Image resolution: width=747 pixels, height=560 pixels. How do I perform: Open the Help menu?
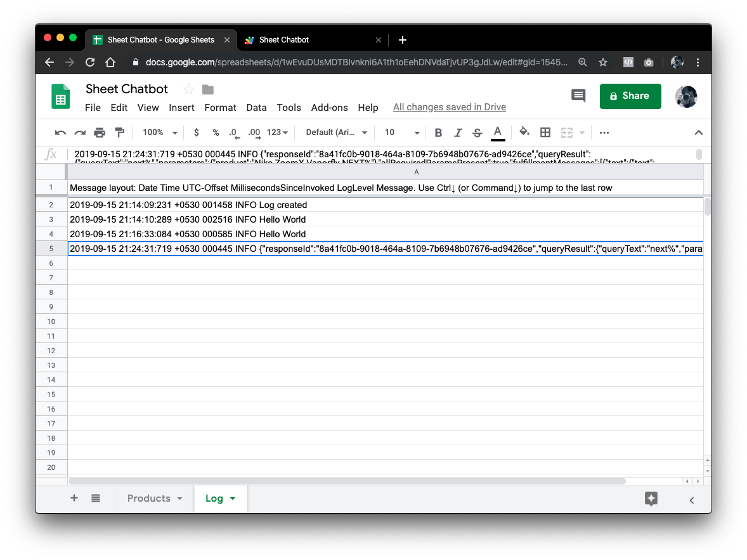pos(368,108)
